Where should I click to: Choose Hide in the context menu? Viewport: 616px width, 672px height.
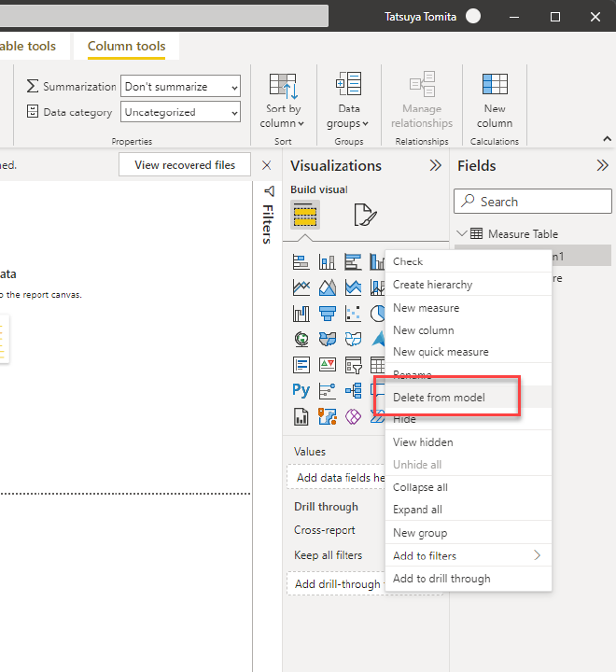469,419
